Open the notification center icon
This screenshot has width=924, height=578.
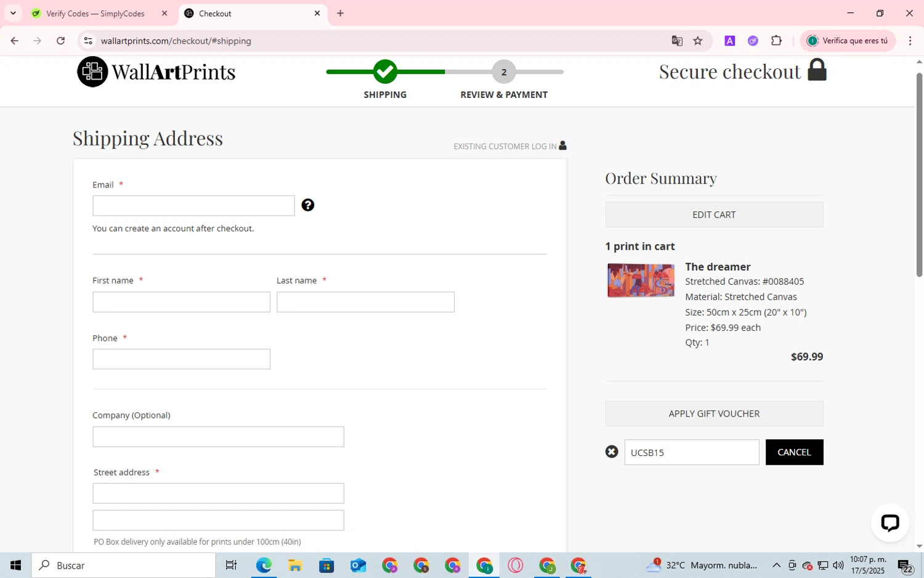click(x=905, y=565)
